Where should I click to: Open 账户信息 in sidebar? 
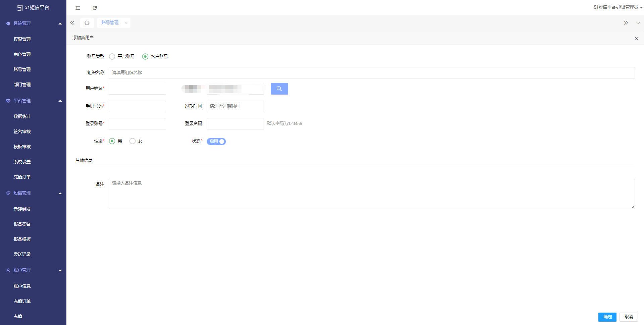[x=22, y=286]
